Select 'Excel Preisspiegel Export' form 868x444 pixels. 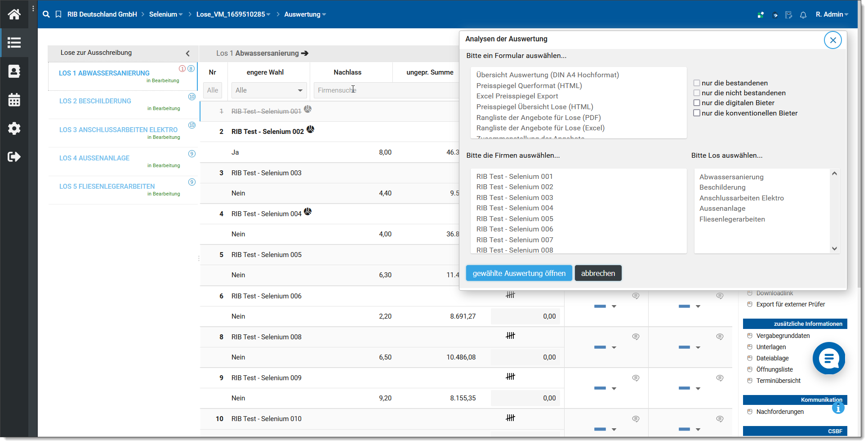[x=517, y=96]
